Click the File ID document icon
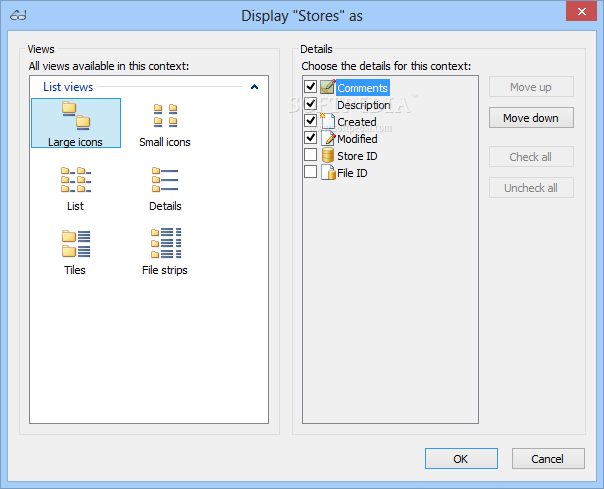 (328, 173)
